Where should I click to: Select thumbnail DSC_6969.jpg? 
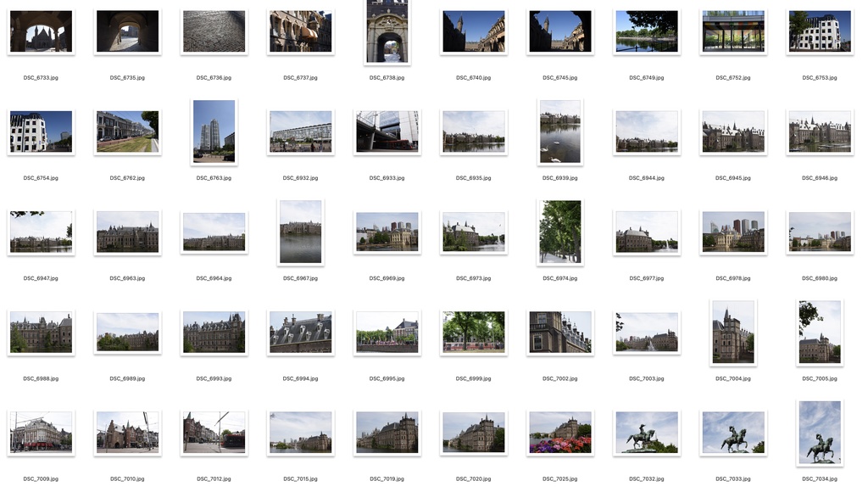pyautogui.click(x=387, y=232)
